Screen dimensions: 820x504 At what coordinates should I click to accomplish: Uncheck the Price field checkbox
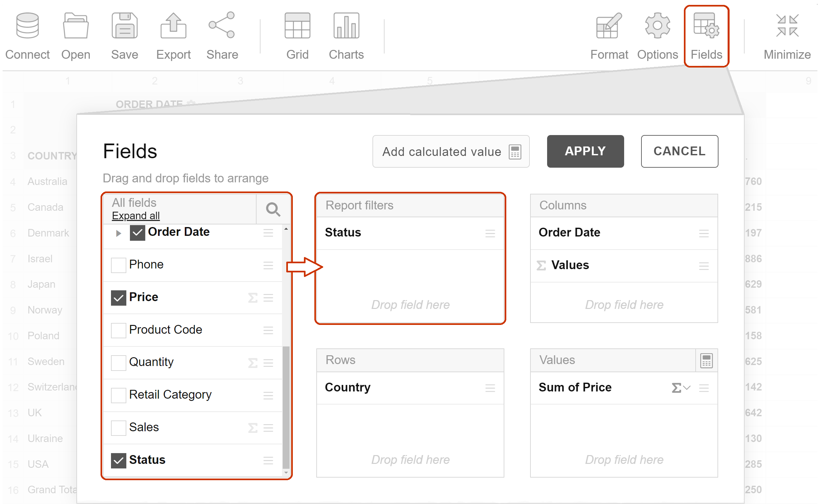[118, 298]
